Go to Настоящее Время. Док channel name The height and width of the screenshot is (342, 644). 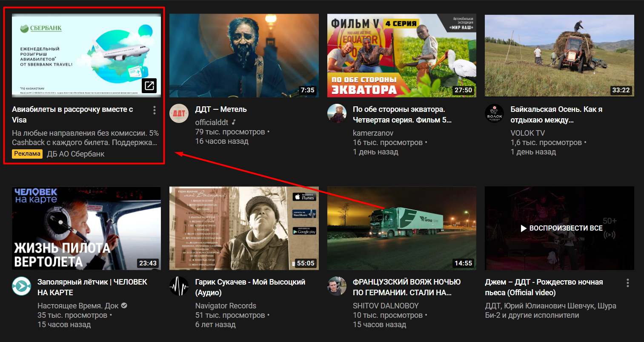pos(78,305)
